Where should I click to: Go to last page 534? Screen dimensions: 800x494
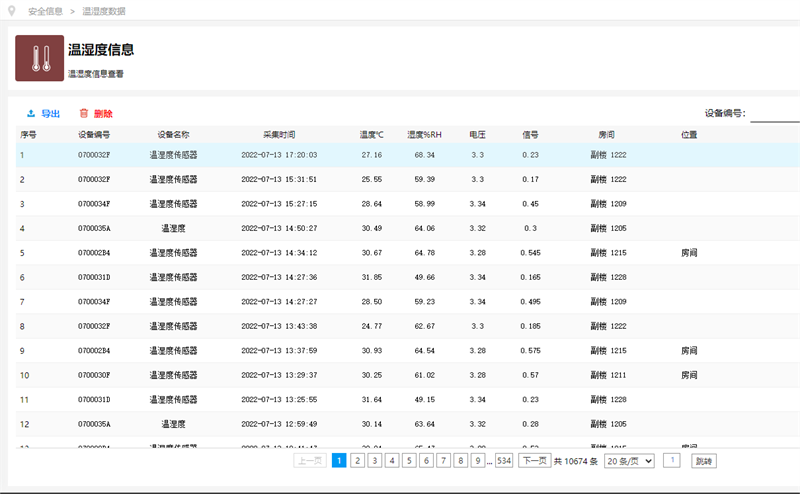(x=504, y=460)
